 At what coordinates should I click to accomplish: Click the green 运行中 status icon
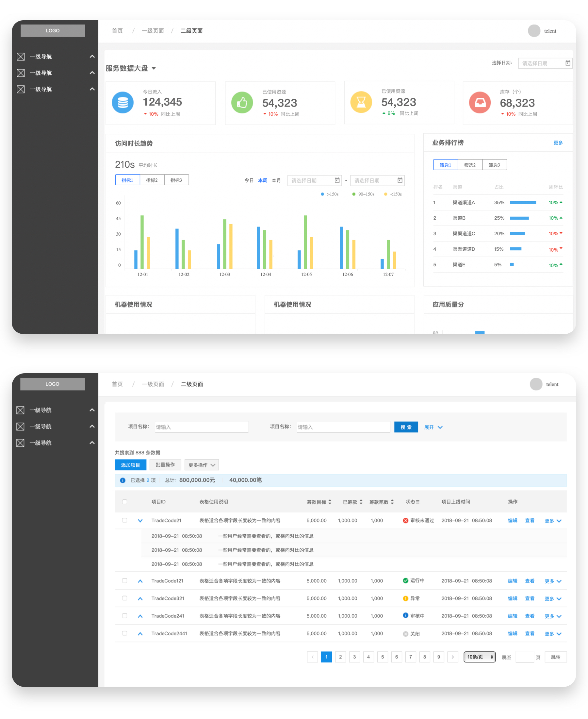[405, 580]
